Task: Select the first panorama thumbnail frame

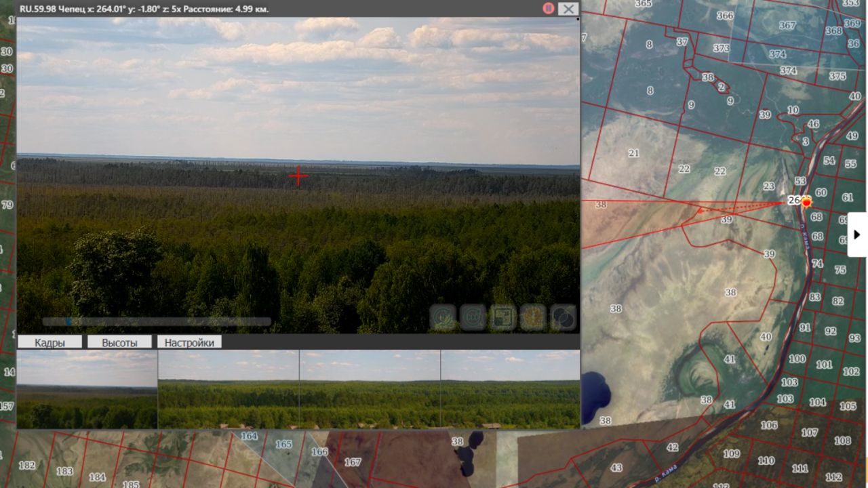Action: pos(87,389)
